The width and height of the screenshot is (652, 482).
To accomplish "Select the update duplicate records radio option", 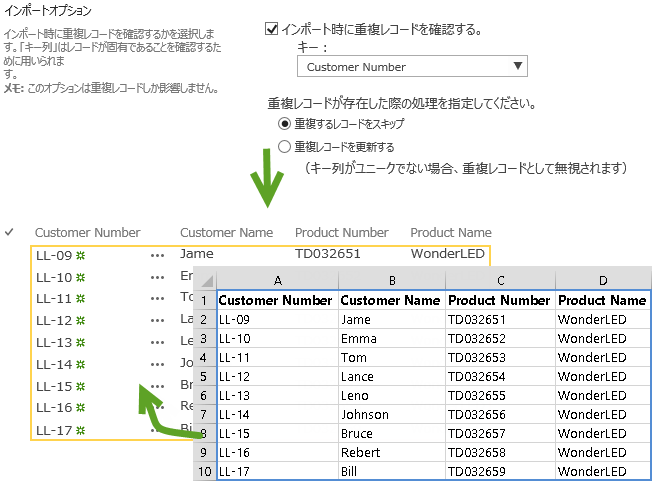I will click(284, 146).
